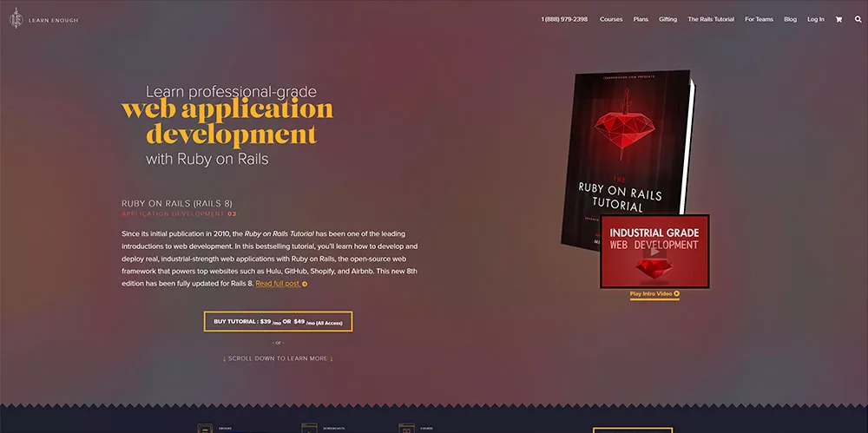Open the ebooks icon in bottom bar
Viewport: 868px width, 433px height.
coord(205,429)
